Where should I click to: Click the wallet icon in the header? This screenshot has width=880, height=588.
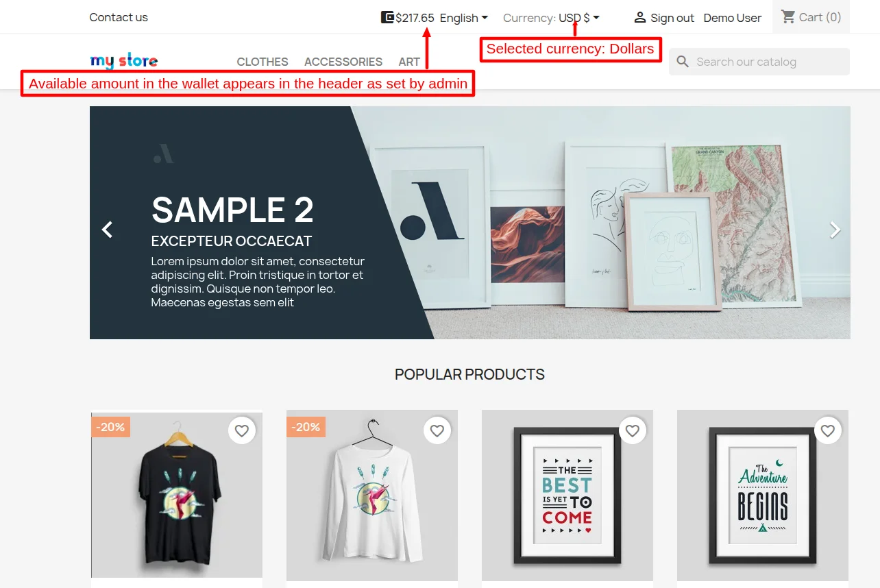pyautogui.click(x=387, y=18)
